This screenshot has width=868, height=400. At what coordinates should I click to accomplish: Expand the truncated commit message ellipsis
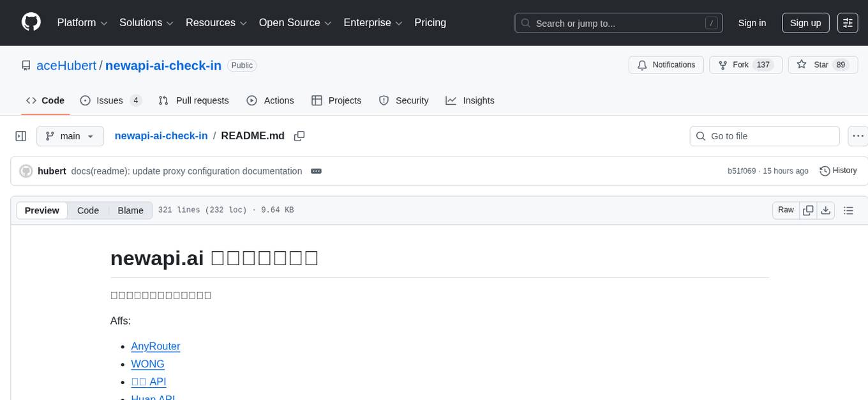(x=316, y=171)
